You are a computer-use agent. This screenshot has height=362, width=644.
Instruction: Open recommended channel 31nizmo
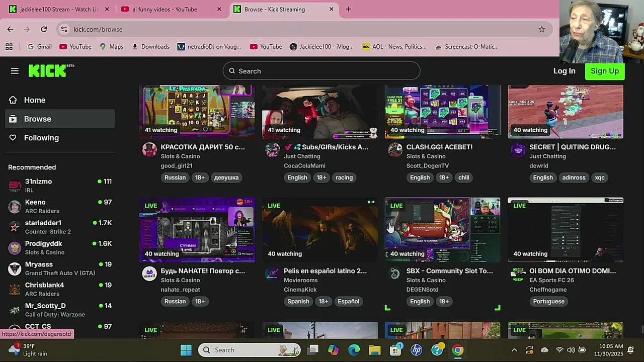point(60,186)
